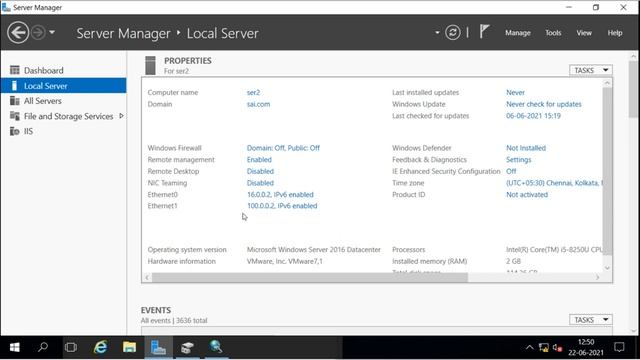Click properties horizontal scroll left arrow
640x360 pixels.
tap(147, 278)
